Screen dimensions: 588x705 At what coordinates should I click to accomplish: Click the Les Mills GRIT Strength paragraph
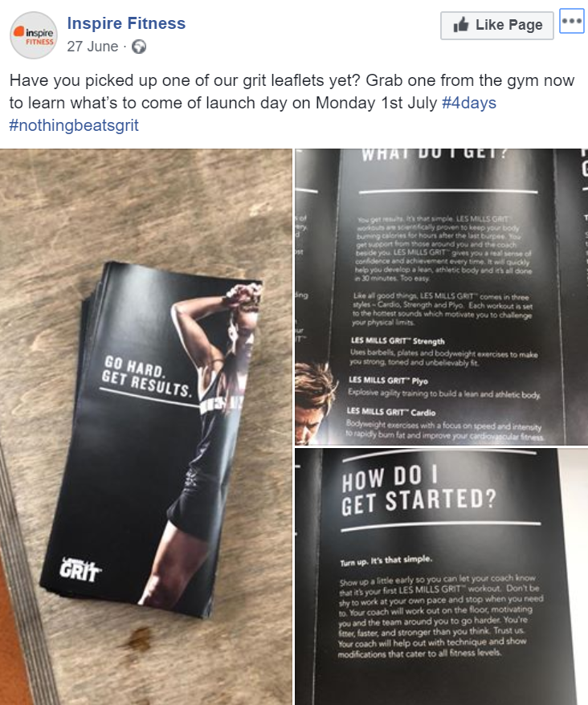tap(443, 352)
